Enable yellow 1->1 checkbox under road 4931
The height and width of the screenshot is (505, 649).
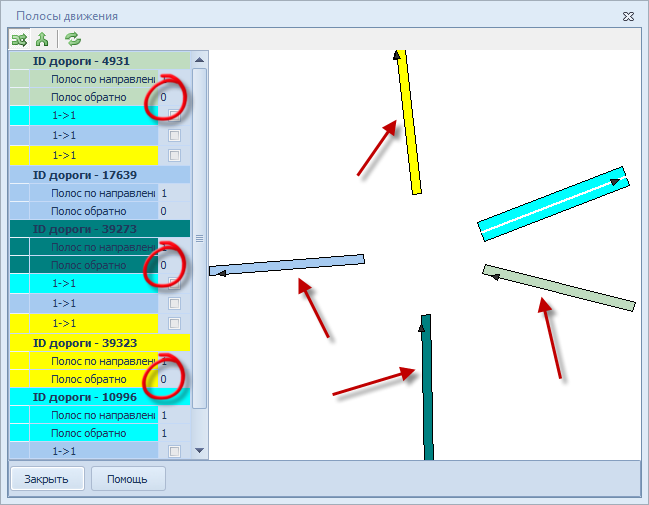pyautogui.click(x=174, y=155)
